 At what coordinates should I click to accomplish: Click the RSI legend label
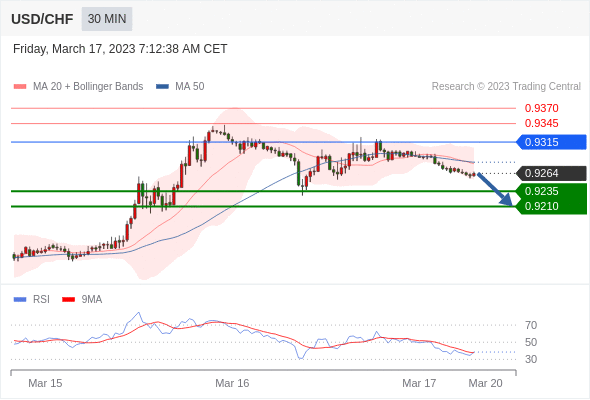tap(41, 300)
